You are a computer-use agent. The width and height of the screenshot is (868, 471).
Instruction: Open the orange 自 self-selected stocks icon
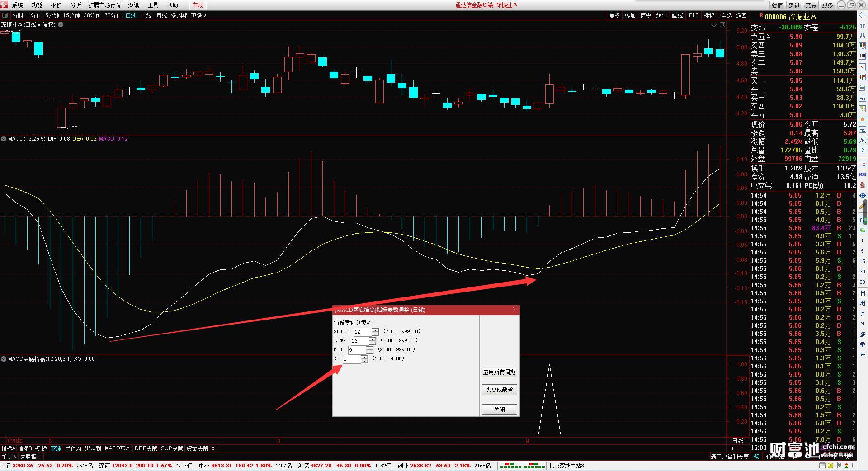pyautogui.click(x=863, y=119)
